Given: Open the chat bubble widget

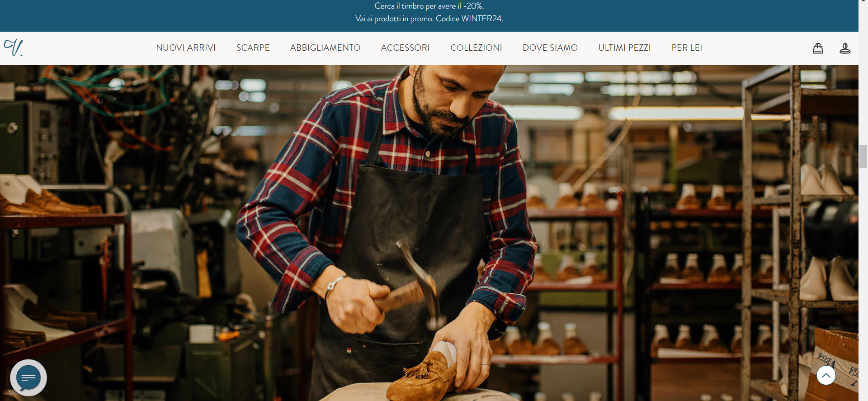Looking at the screenshot, I should 28,378.
